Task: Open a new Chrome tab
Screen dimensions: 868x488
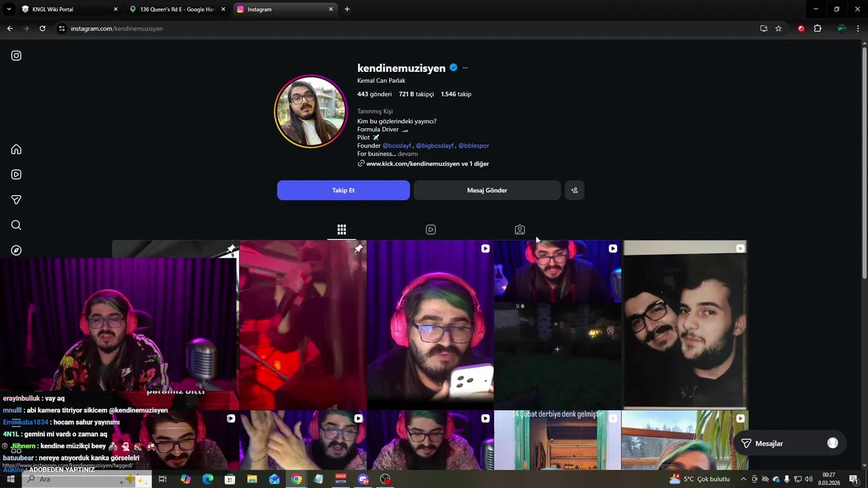Action: pos(347,9)
